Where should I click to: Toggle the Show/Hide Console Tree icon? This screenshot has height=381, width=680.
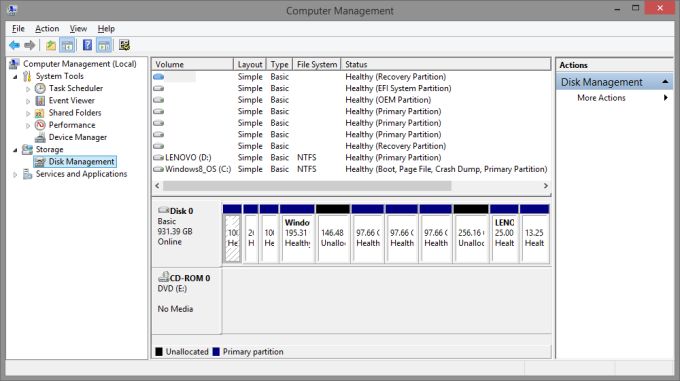67,45
